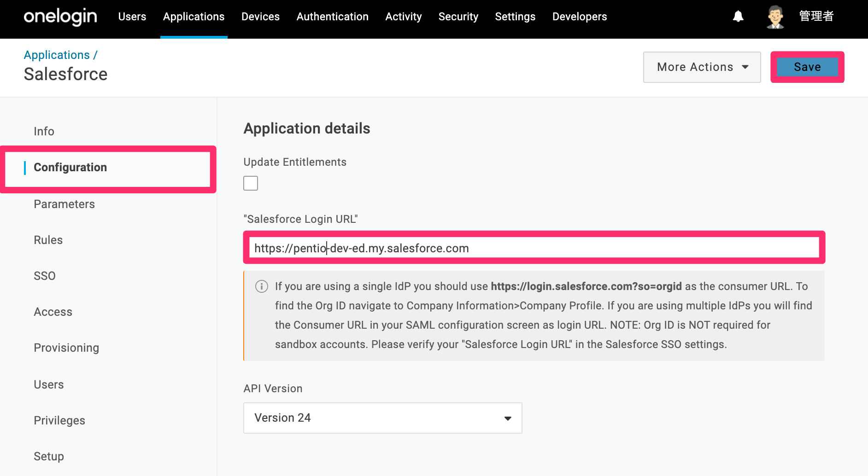Image resolution: width=868 pixels, height=476 pixels.
Task: Click the OneLogin logo
Action: 60,17
